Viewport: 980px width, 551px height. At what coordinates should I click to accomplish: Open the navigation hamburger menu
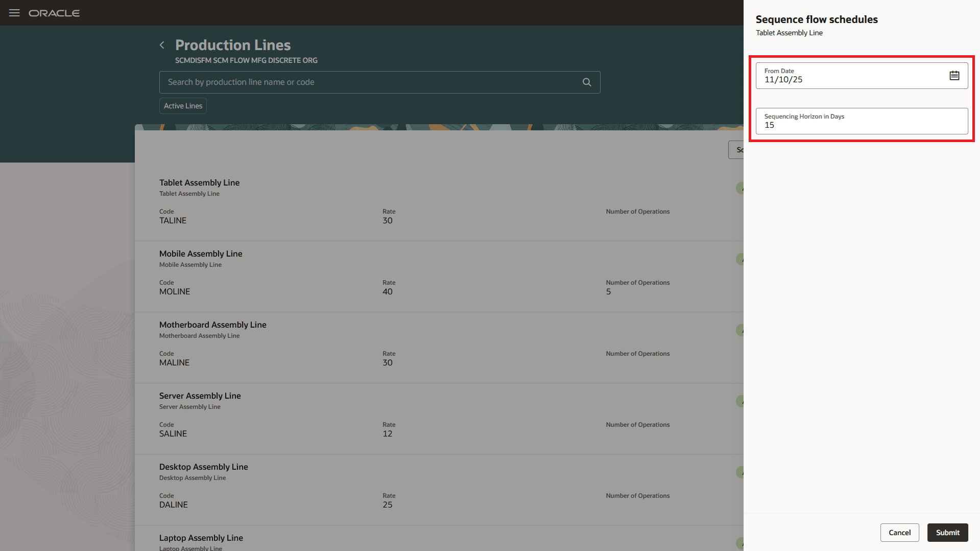[14, 13]
